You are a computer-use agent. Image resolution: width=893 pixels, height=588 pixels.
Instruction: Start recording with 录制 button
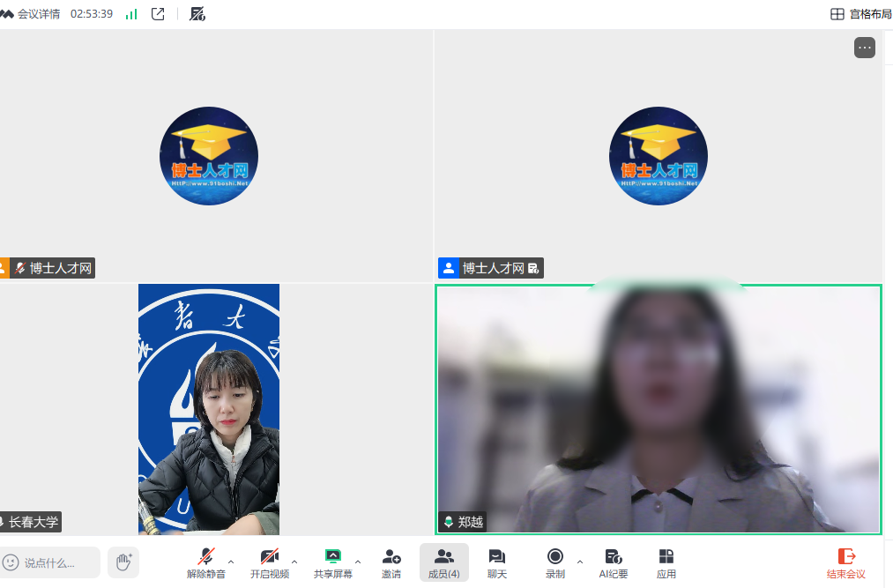(555, 562)
